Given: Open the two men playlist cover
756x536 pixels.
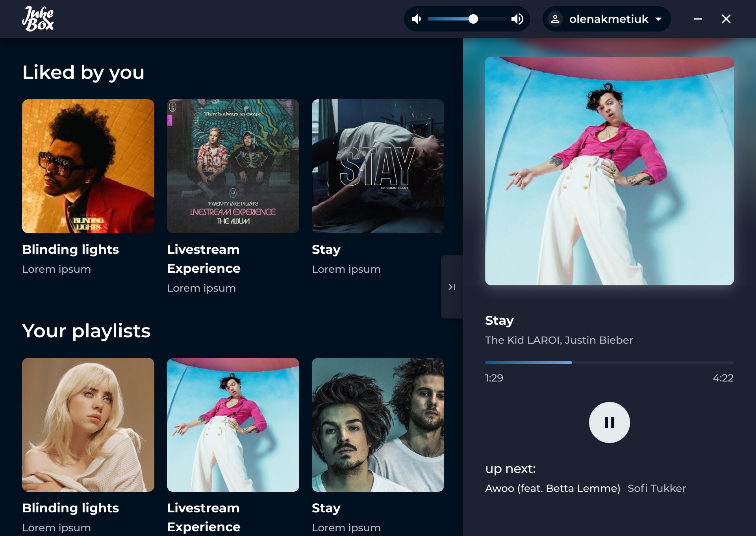Looking at the screenshot, I should [378, 424].
